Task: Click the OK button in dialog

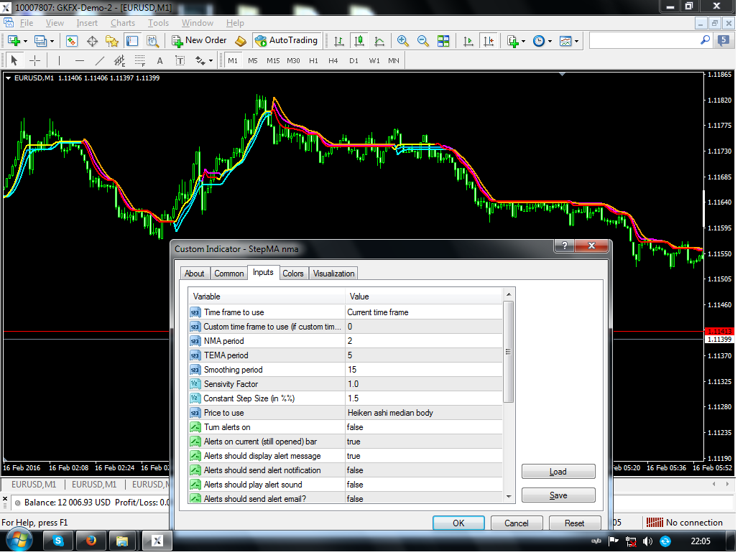Action: tap(458, 523)
